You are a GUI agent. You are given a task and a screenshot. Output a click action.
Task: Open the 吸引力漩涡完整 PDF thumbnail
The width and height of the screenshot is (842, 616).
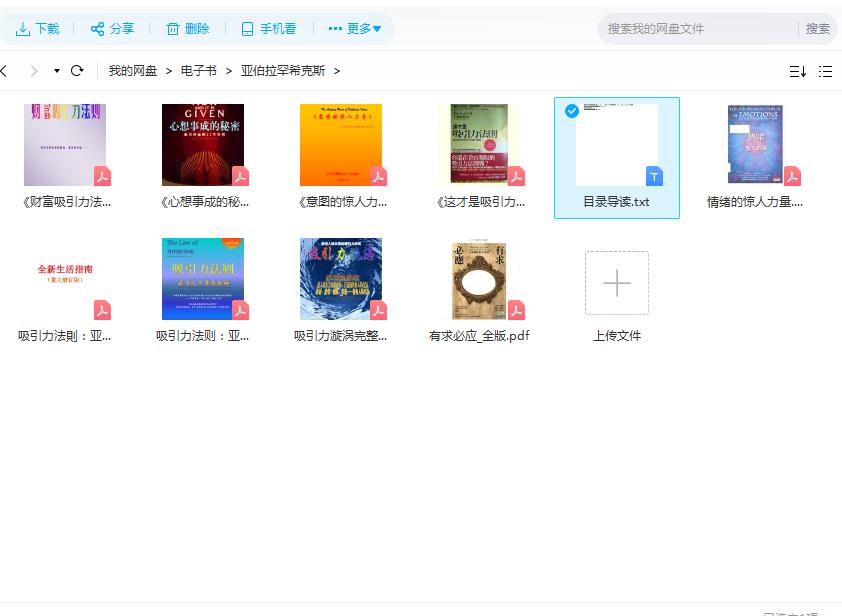pos(341,278)
